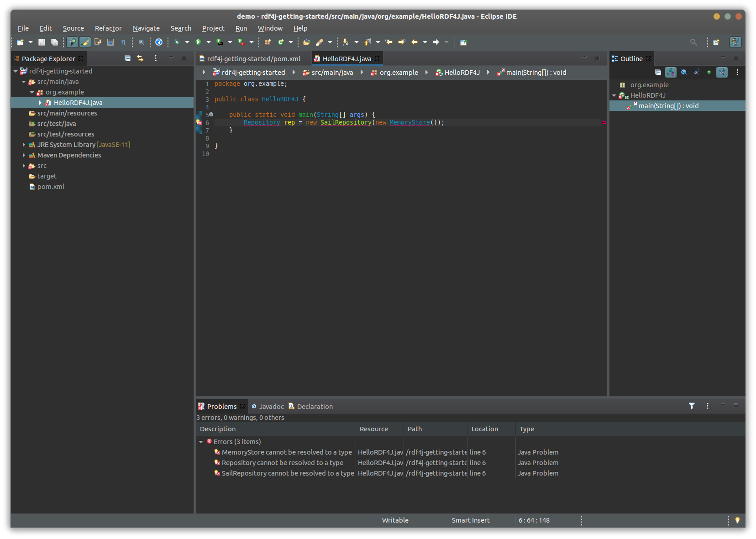Collapse HelloRDF4J class in Outline
The width and height of the screenshot is (756, 539).
click(x=614, y=95)
